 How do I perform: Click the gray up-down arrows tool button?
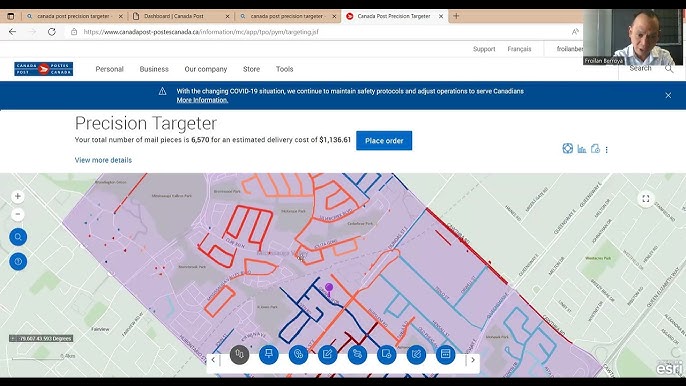point(239,354)
